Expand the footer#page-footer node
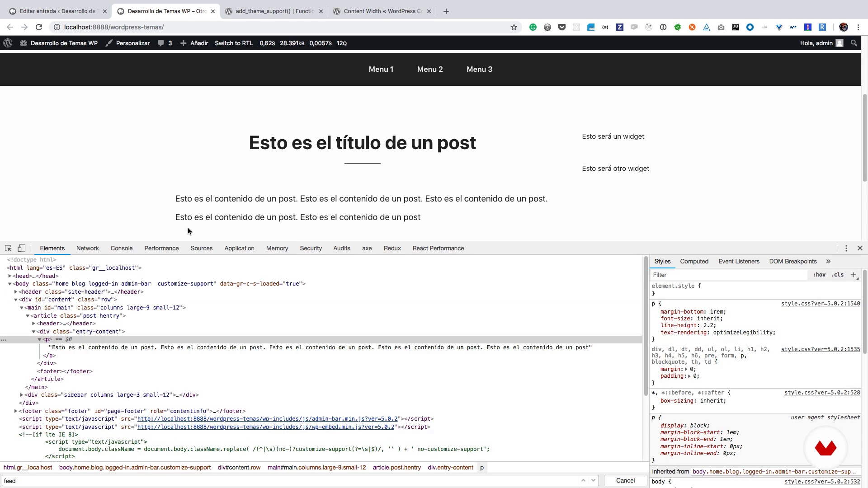Viewport: 868px width, 488px height. tap(16, 411)
